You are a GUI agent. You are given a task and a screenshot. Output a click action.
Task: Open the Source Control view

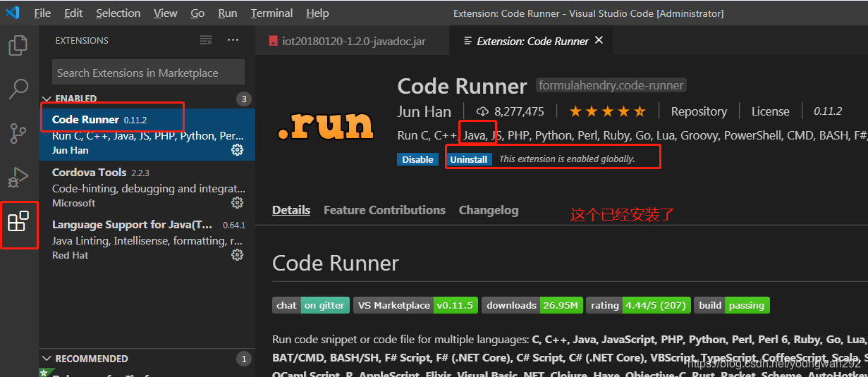(18, 132)
